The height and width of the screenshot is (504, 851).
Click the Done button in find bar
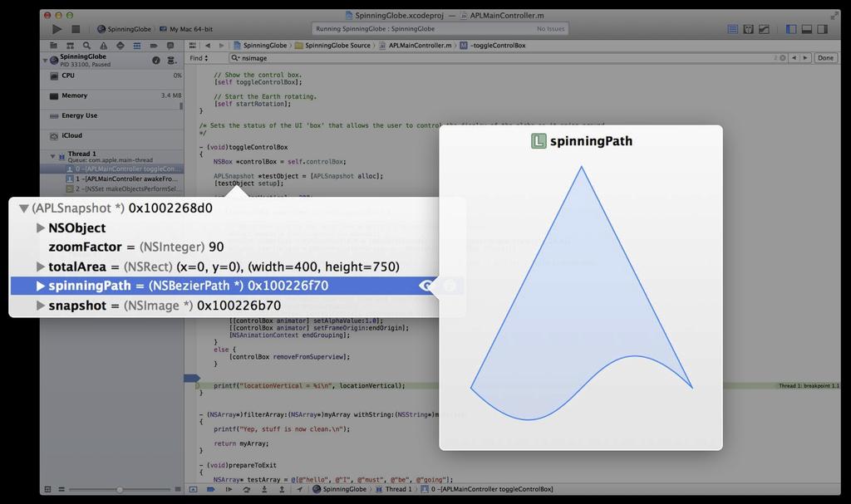(825, 58)
